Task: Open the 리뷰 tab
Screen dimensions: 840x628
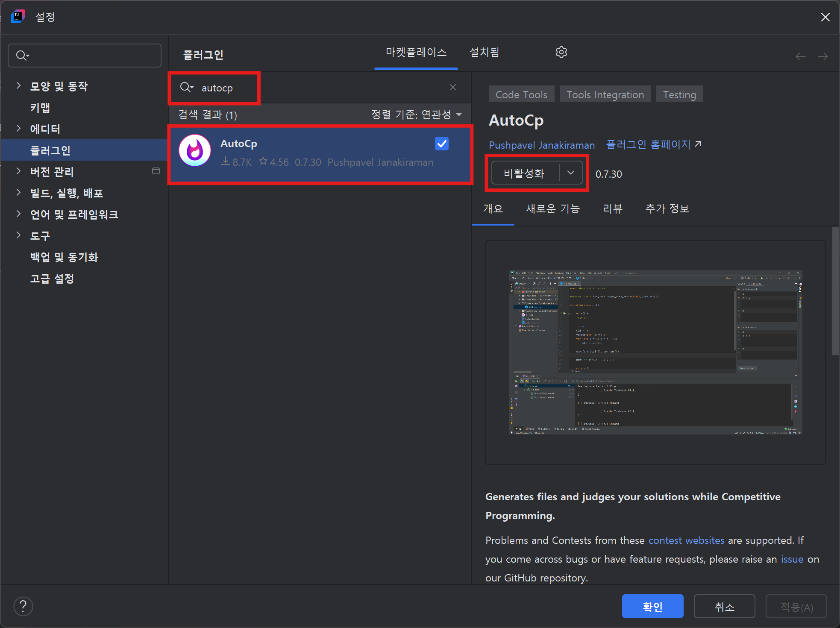Action: coord(613,208)
